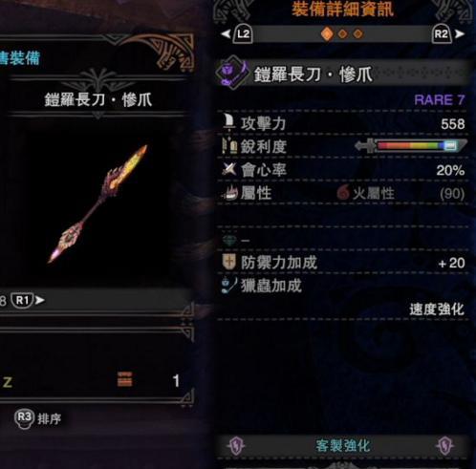The width and height of the screenshot is (476, 469).
Task: Click the purple long sword weapon icon
Action: [232, 73]
